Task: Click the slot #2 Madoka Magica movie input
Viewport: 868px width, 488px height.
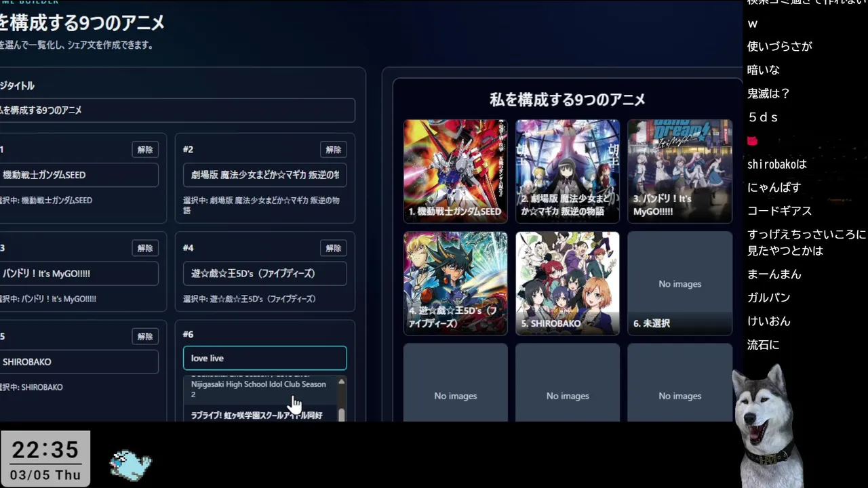Action: pos(264,175)
